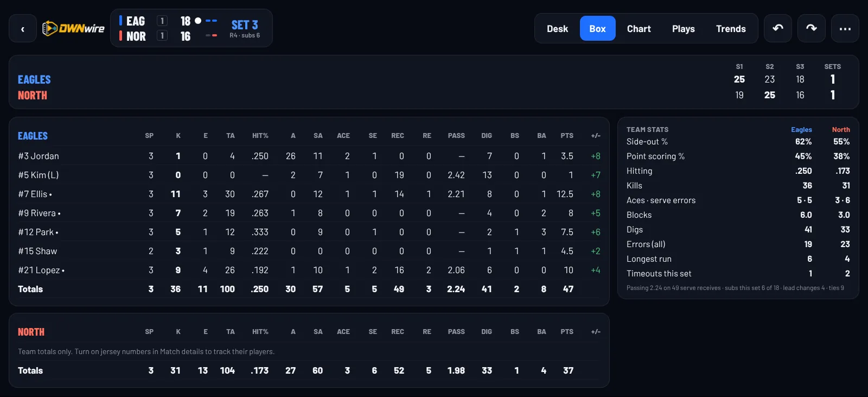Open the SET 3 scoreboard panel
The image size is (868, 397).
pos(192,28)
